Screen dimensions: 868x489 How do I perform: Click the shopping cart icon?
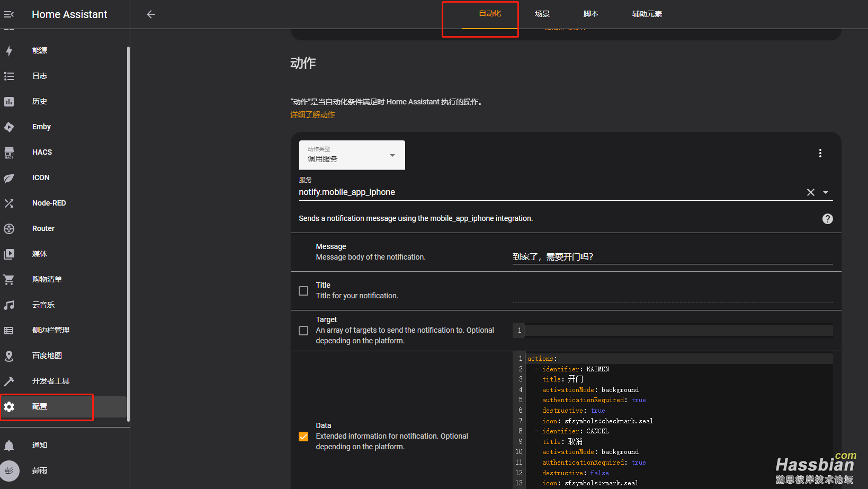(9, 280)
